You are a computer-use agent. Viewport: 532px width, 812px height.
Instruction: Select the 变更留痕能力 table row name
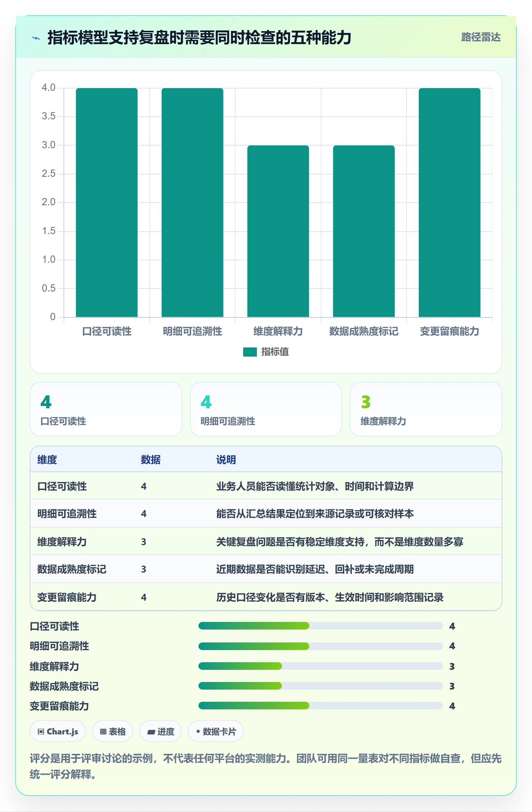(x=67, y=597)
